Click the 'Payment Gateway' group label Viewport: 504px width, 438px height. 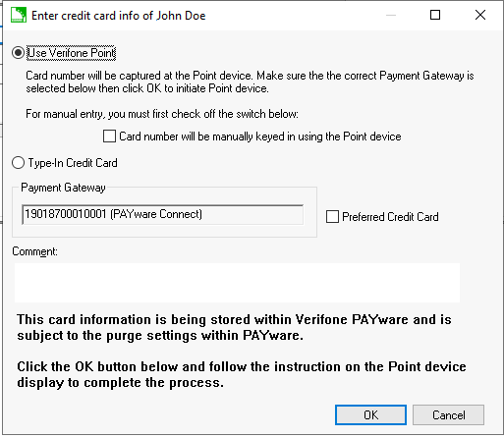(x=63, y=188)
